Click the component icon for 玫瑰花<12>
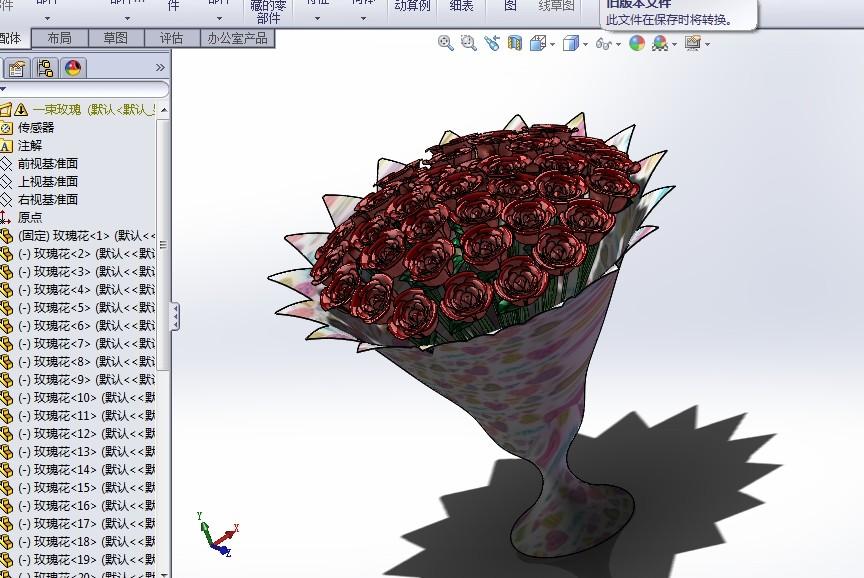The height and width of the screenshot is (578, 864). point(6,434)
